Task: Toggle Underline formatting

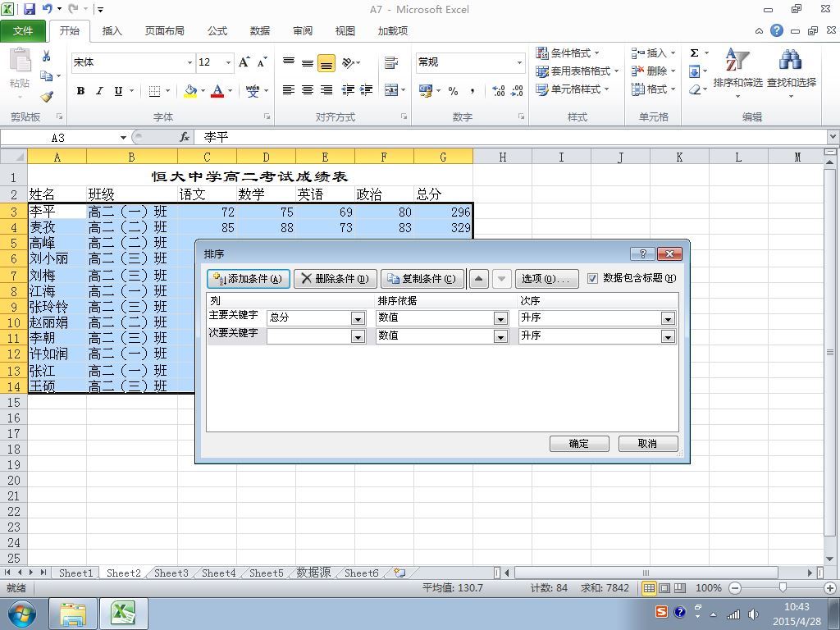Action: click(118, 91)
